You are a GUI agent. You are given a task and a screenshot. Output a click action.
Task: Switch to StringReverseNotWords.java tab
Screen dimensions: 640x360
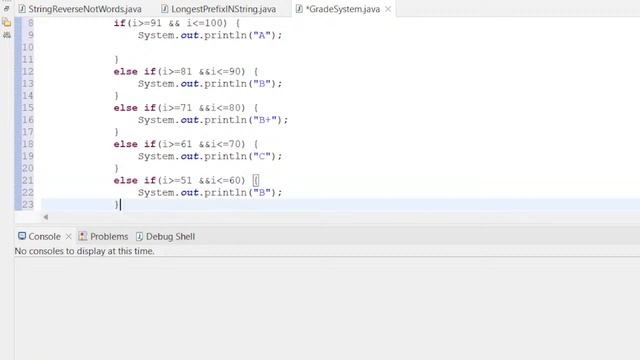80,9
